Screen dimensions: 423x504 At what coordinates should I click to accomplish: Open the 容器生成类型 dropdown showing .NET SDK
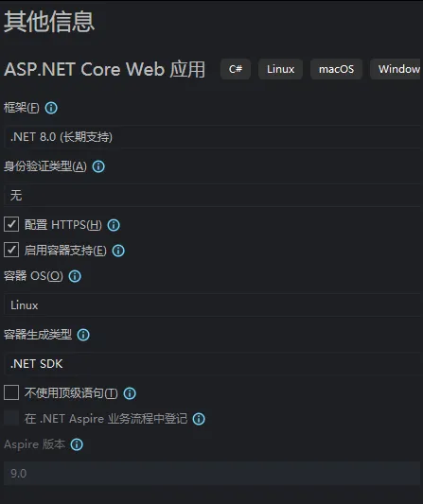pos(213,364)
